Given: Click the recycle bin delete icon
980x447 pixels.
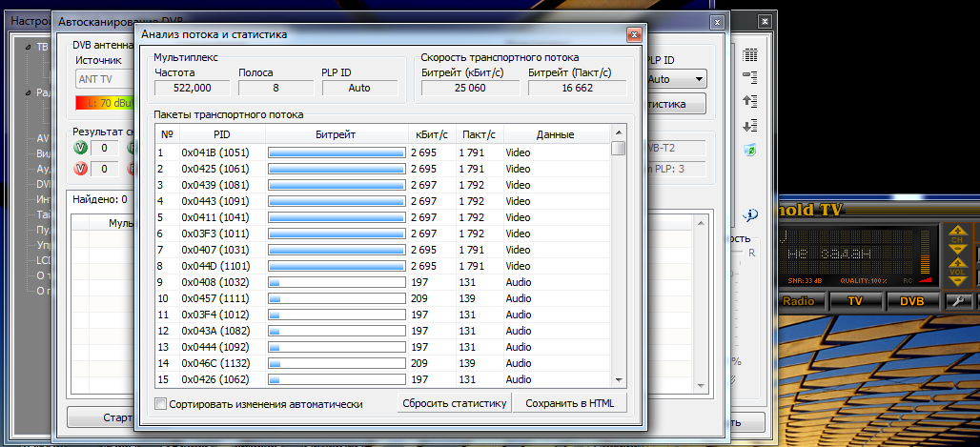Looking at the screenshot, I should [749, 150].
